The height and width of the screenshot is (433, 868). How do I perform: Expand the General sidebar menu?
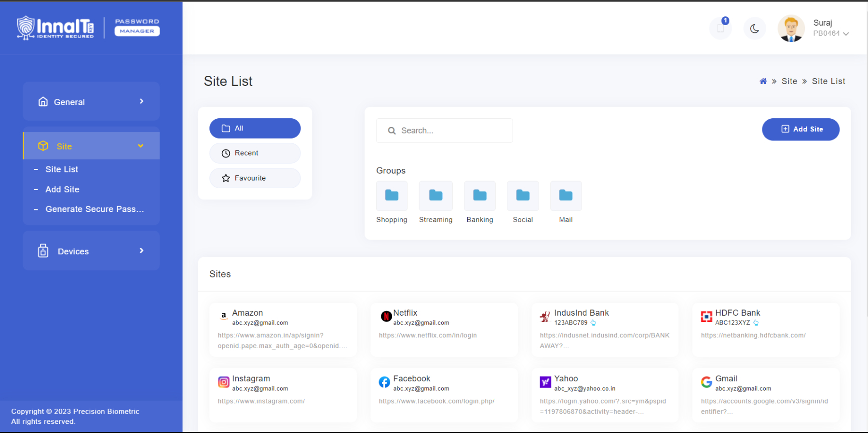91,102
